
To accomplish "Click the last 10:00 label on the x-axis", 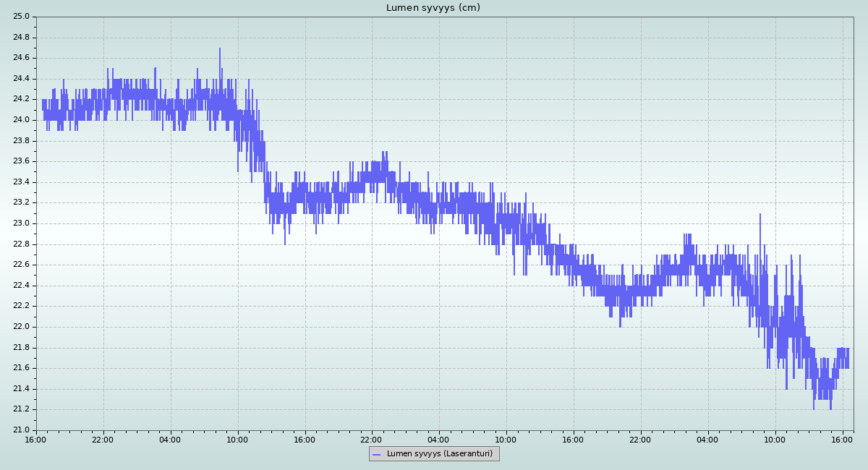I will tap(775, 439).
